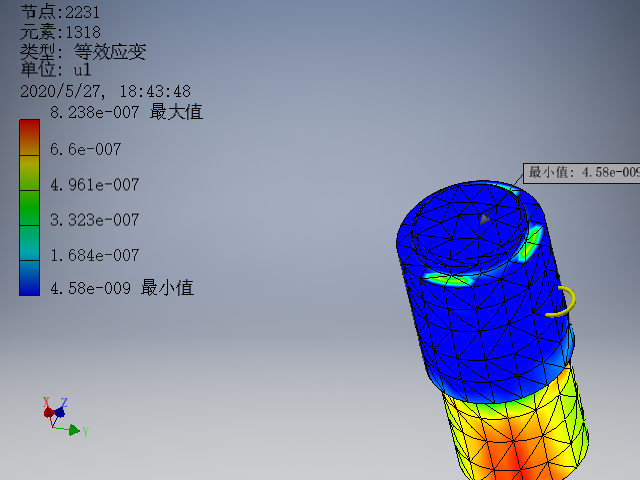Click the legend value 6.6e-007

click(86, 149)
